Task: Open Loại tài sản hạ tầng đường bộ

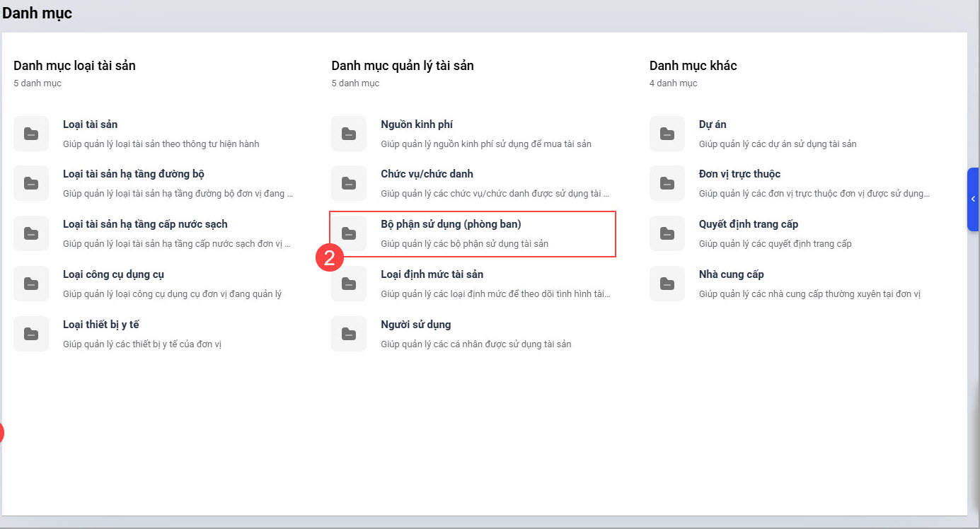Action: (134, 174)
